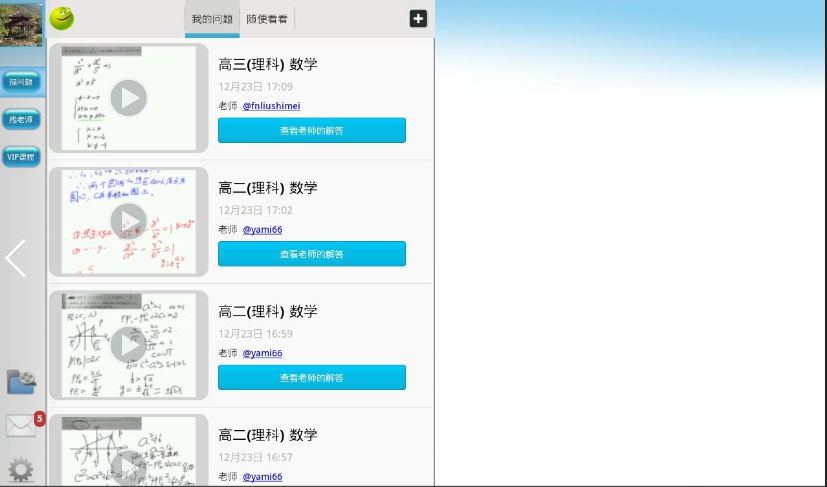Image resolution: width=827 pixels, height=487 pixels.
Task: Select 高二(理科) 数学 title dated 17:02
Action: click(268, 188)
